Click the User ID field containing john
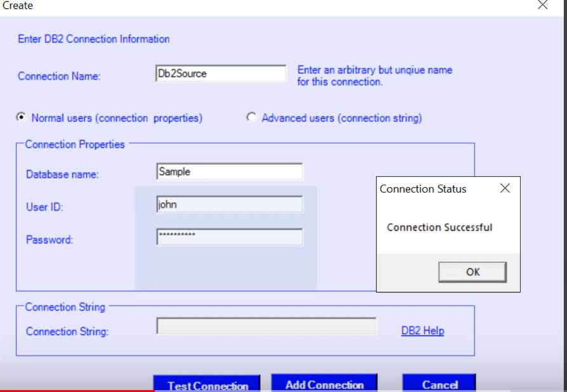Image resolution: width=567 pixels, height=392 pixels. pyautogui.click(x=229, y=205)
